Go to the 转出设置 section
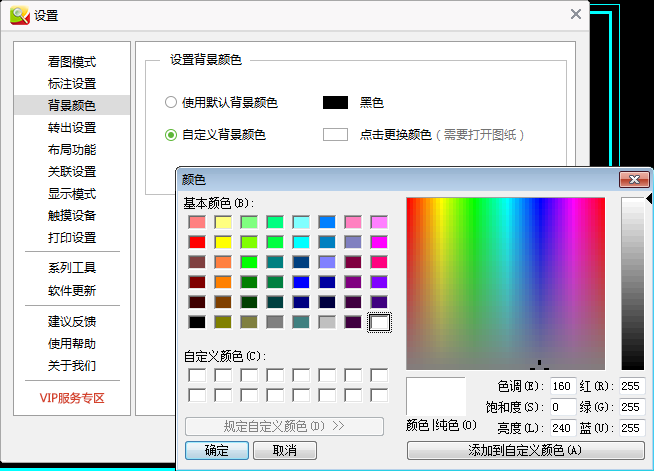The width and height of the screenshot is (654, 471). click(72, 128)
